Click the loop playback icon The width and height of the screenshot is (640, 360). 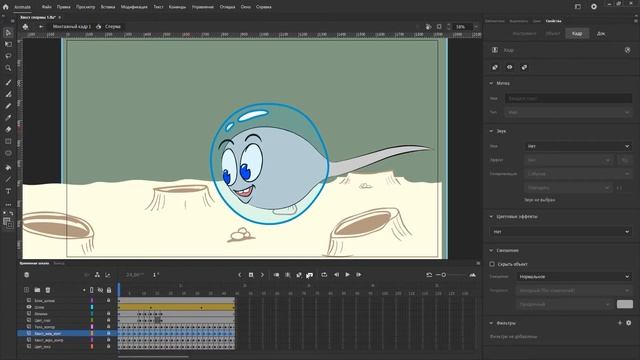(x=324, y=275)
